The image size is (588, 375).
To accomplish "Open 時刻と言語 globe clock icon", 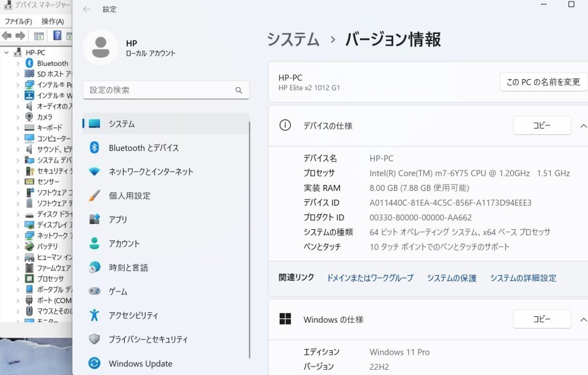I will [94, 267].
